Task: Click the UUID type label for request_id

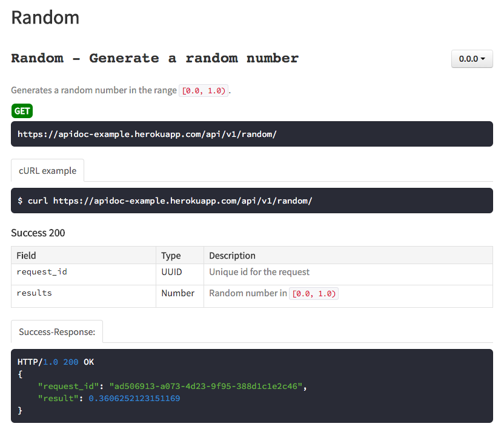Action: (x=170, y=271)
